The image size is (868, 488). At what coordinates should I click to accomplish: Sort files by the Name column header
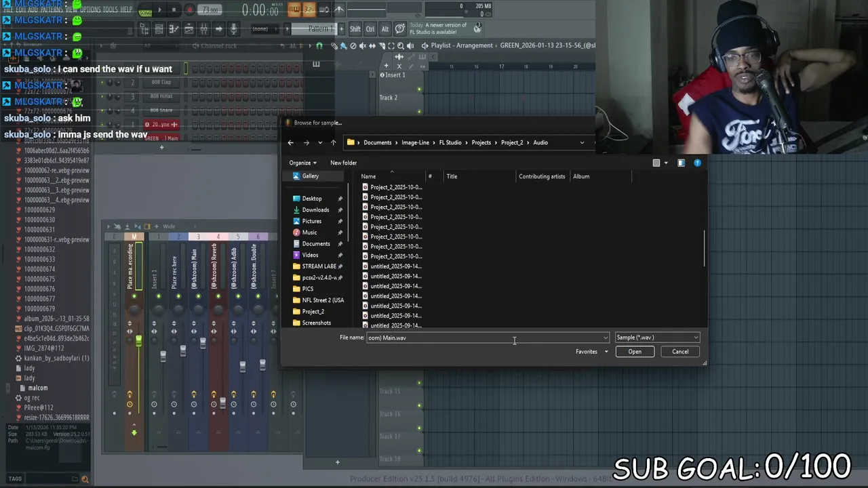[392, 176]
